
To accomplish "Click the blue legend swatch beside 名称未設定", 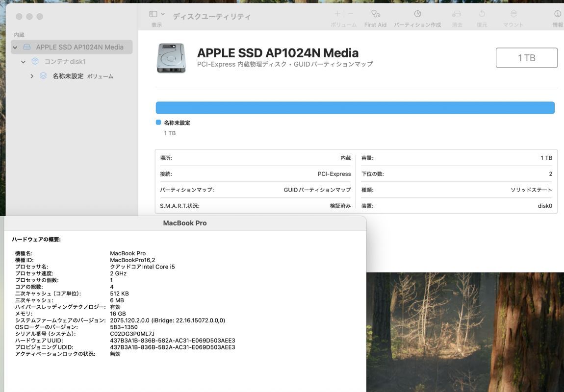I will 158,122.
